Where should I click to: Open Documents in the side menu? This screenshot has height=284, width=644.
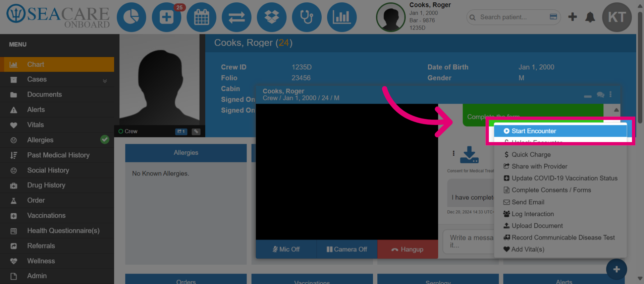57,94
